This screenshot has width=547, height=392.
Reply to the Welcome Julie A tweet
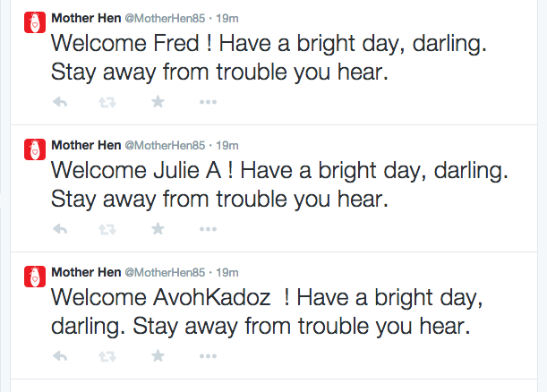61,229
